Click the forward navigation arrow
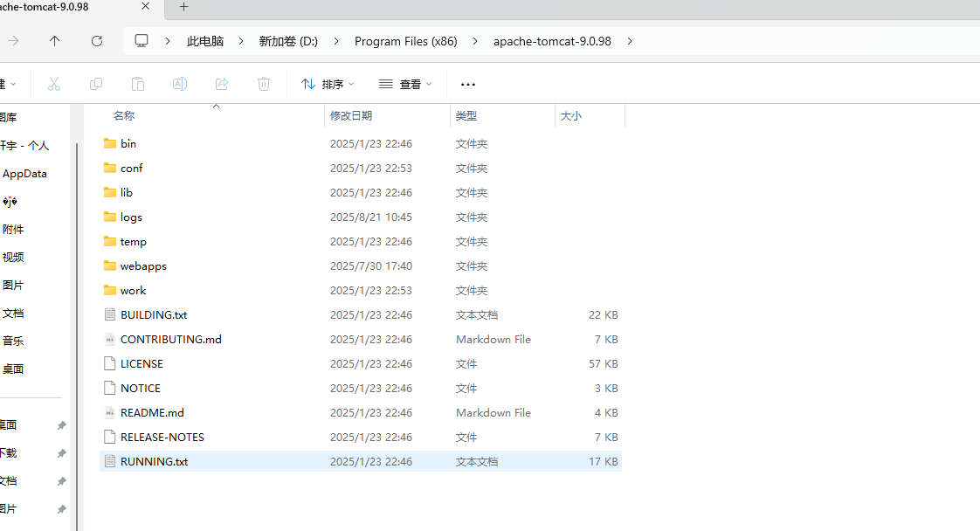This screenshot has height=531, width=980. tap(13, 41)
